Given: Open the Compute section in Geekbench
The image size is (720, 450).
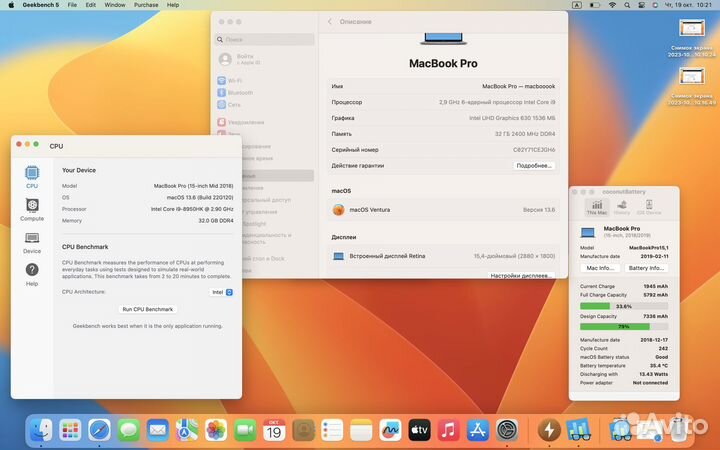Looking at the screenshot, I should point(32,209).
